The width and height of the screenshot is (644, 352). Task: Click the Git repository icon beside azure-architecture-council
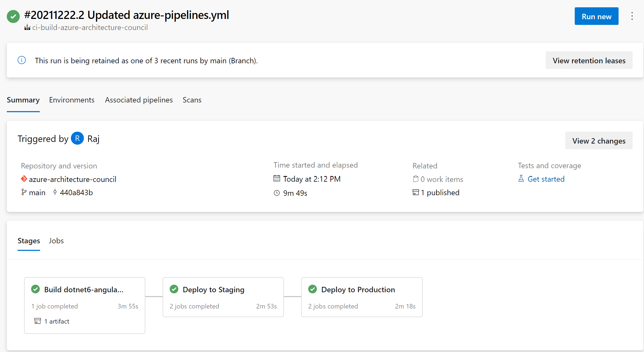coord(24,179)
